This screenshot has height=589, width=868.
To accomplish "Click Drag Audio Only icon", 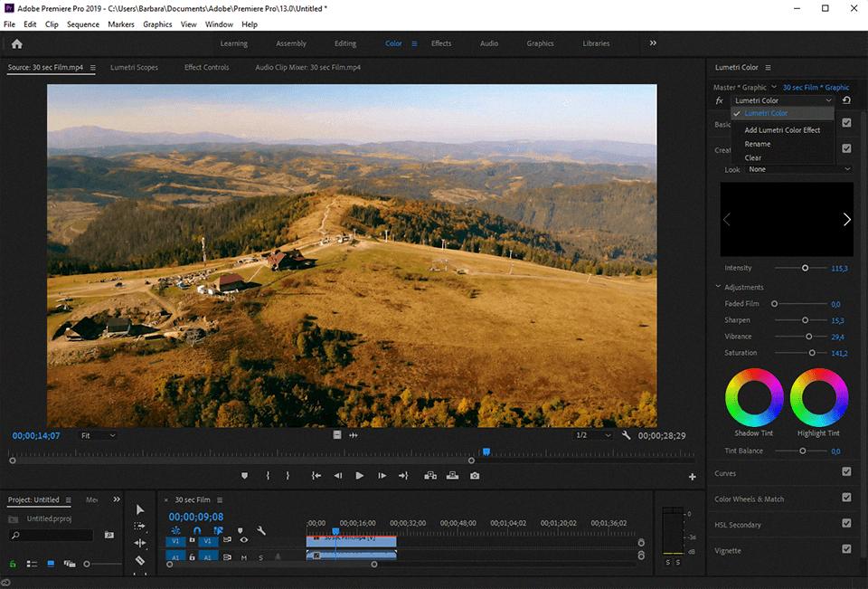I will pyautogui.click(x=354, y=435).
